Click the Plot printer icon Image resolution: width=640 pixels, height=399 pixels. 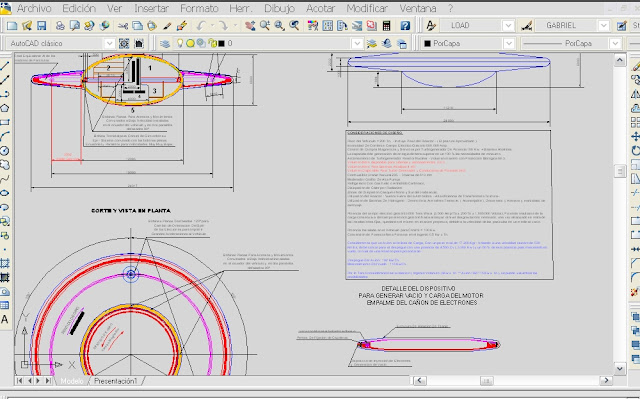pyautogui.click(x=60, y=26)
